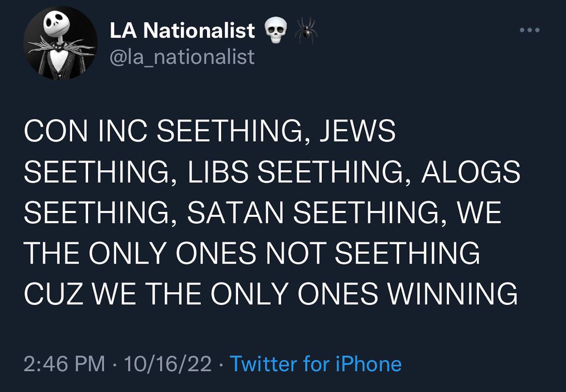
Task: Click the bow tie in the avatar image
Action: tap(59, 47)
